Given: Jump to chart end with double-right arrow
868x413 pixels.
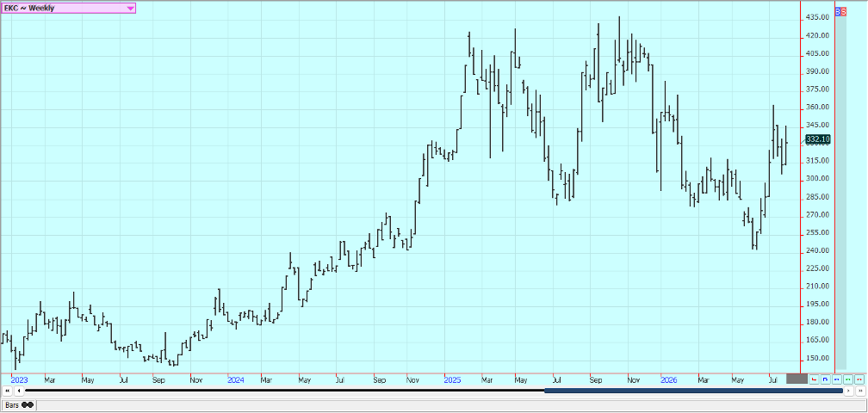Looking at the screenshot, I should 860,391.
